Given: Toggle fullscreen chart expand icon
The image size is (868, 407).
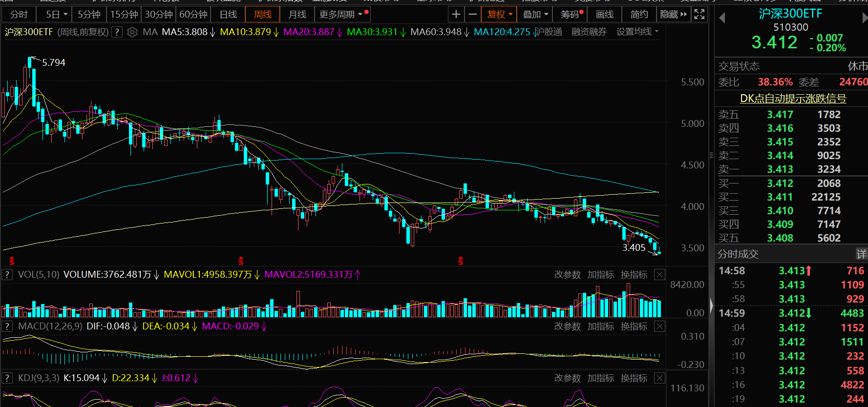Looking at the screenshot, I should (699, 15).
